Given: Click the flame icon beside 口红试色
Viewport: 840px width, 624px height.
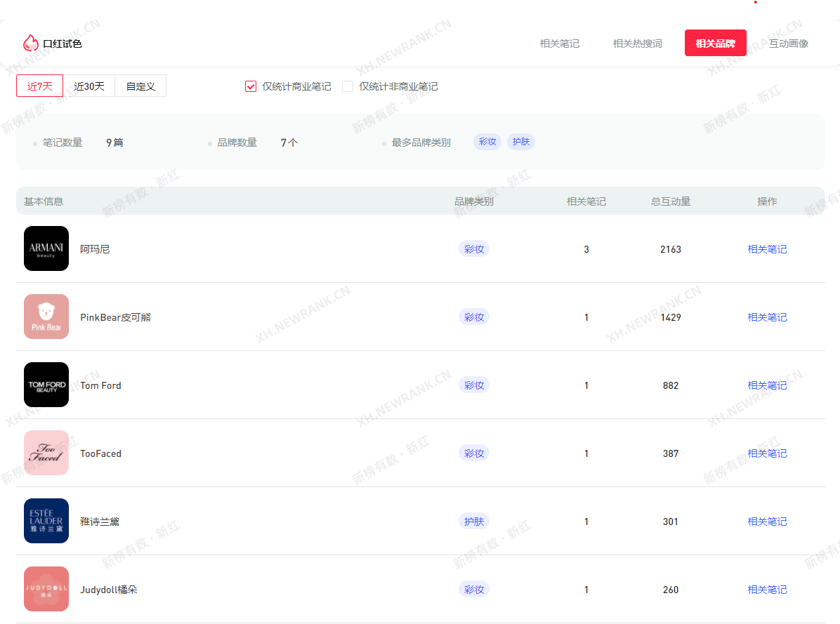Looking at the screenshot, I should click(x=30, y=43).
